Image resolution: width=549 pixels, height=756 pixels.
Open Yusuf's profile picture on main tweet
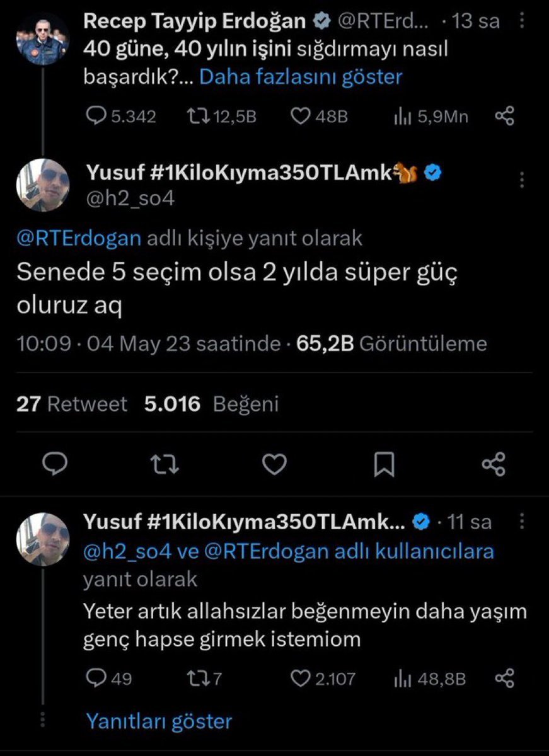pyautogui.click(x=43, y=185)
